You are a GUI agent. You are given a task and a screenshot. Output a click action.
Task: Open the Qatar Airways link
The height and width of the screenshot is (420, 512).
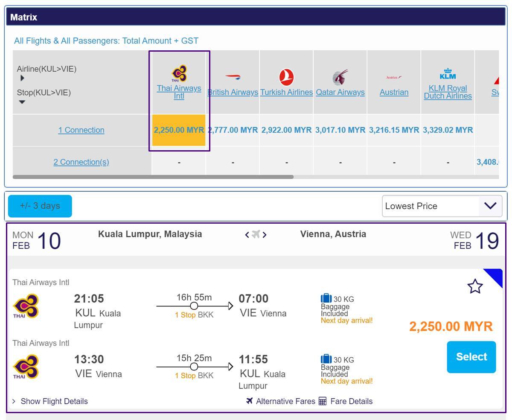(340, 92)
